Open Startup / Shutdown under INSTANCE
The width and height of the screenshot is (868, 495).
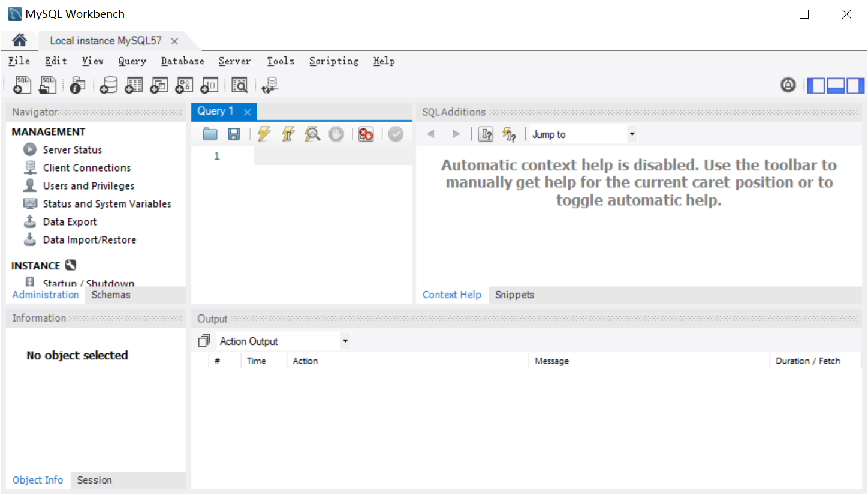pyautogui.click(x=89, y=283)
